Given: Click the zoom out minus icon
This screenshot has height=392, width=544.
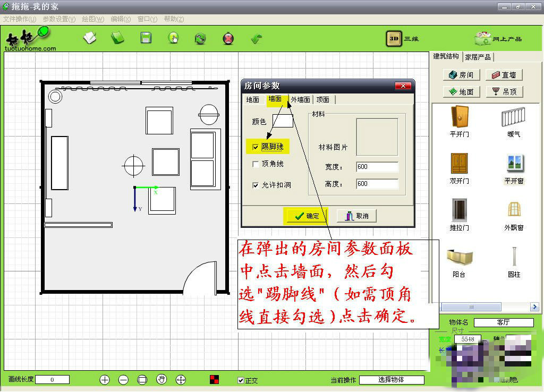Looking at the screenshot, I should (x=123, y=380).
